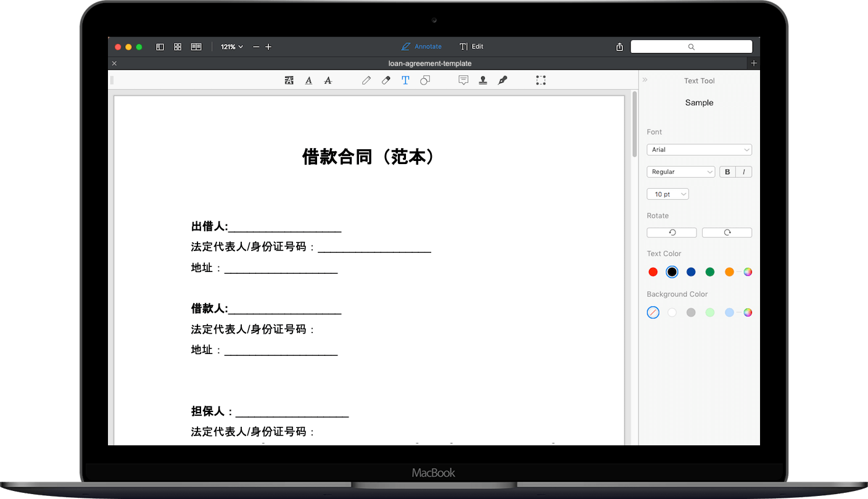Select no background color
Viewport: 868px width, 499px height.
653,313
